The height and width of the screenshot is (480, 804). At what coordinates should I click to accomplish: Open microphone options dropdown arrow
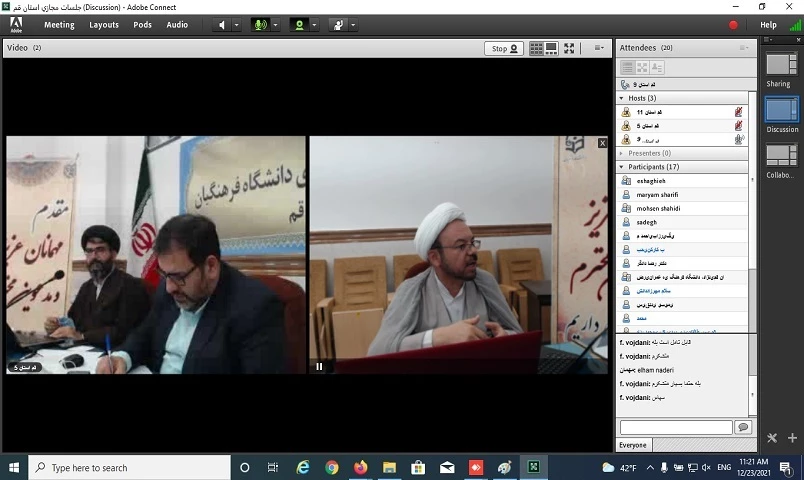pos(276,25)
